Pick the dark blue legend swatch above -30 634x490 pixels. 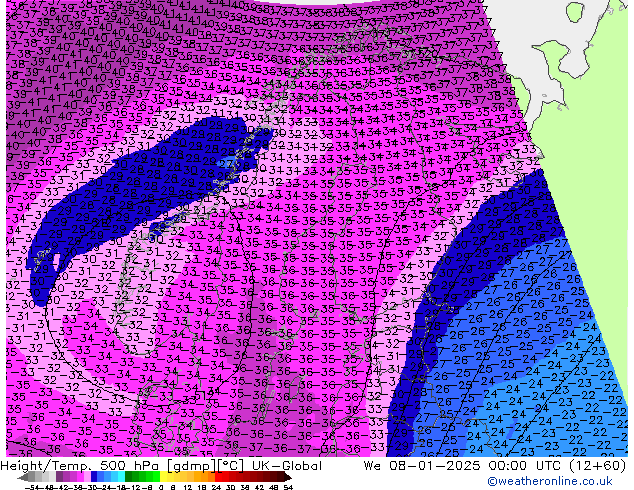[x=94, y=477]
